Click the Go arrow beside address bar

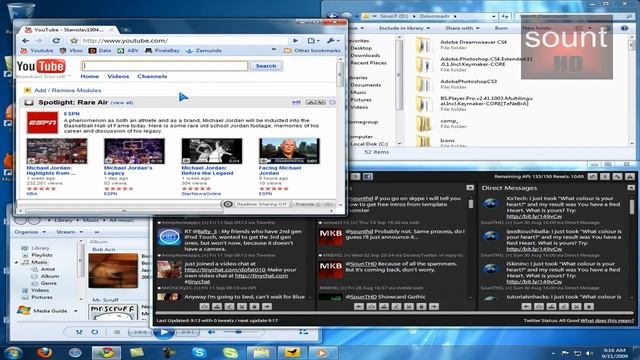pyautogui.click(x=296, y=41)
